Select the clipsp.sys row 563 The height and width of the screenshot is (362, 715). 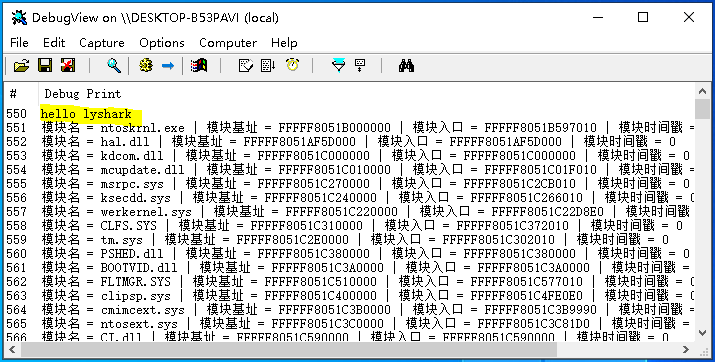click(350, 295)
